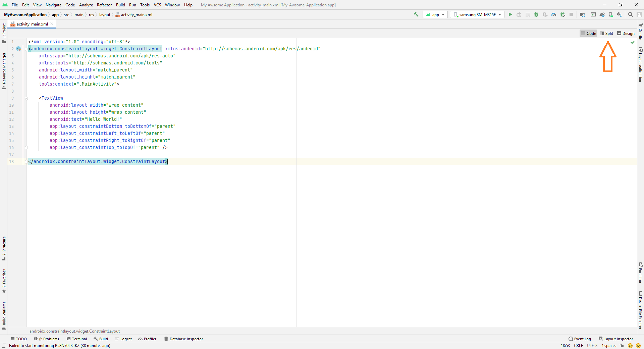The width and height of the screenshot is (644, 349).
Task: Open the Logcat tool window
Action: click(x=123, y=339)
